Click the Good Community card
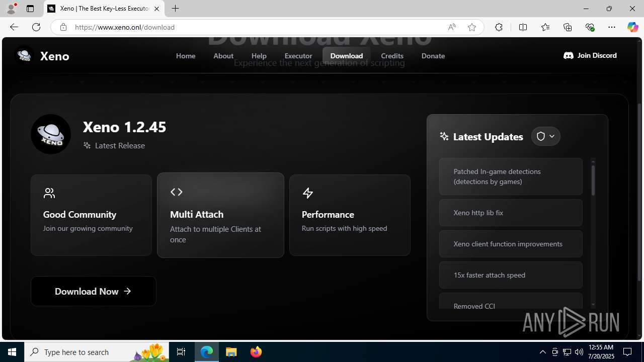Viewport: 644px width, 362px height. [91, 215]
